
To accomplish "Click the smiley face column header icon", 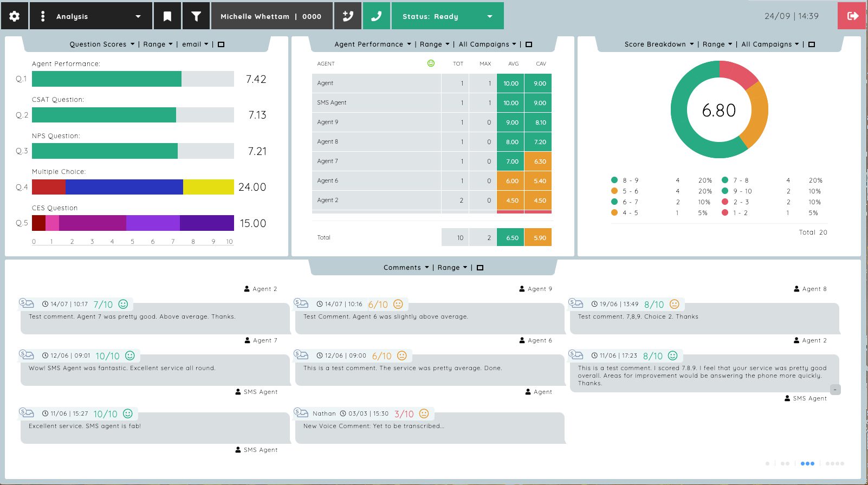I will [431, 63].
